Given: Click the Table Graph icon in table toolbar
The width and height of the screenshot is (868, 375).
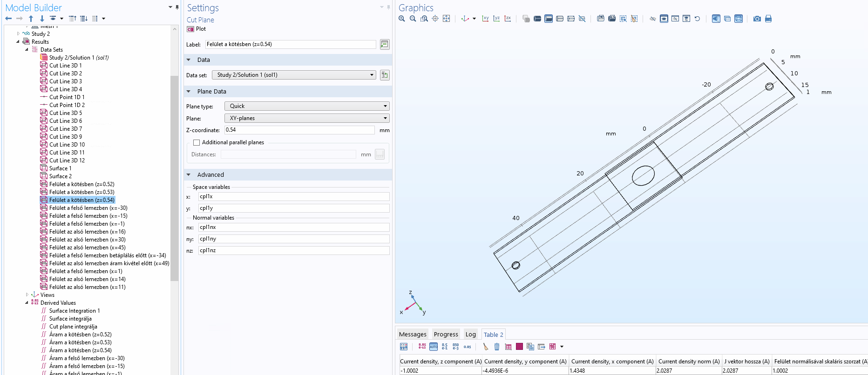Looking at the screenshot, I should pyautogui.click(x=508, y=347).
